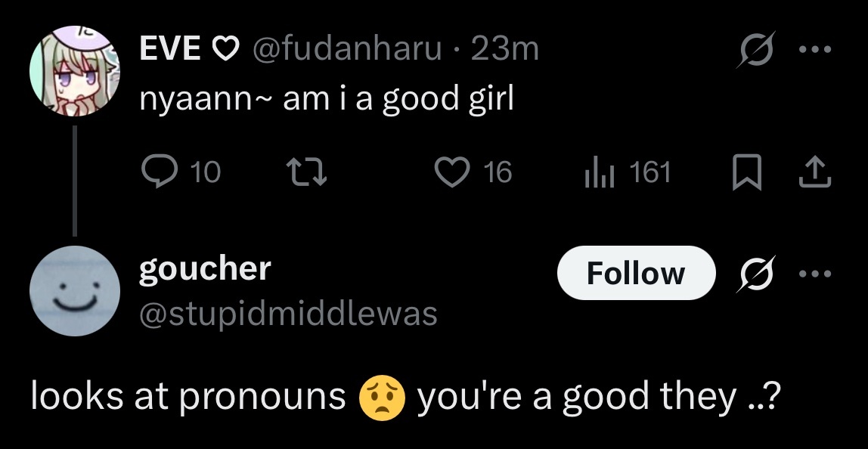Open the 23m timestamp link
The width and height of the screenshot is (868, 449).
tap(504, 48)
